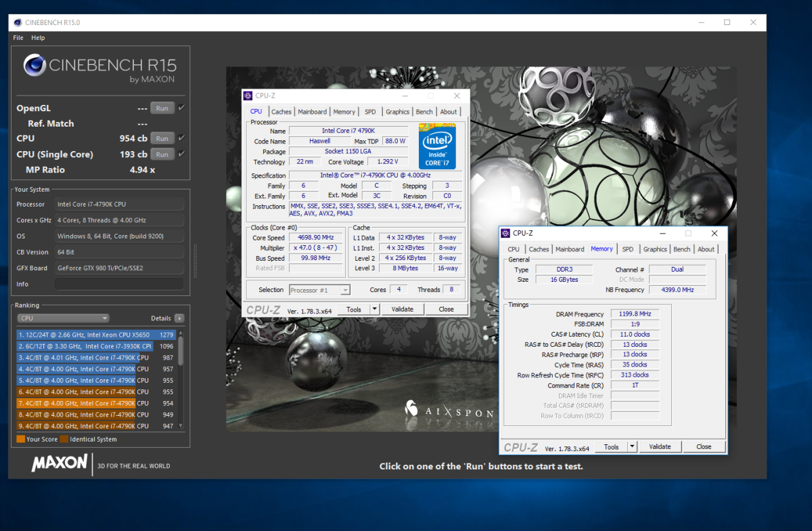
Task: Select the SPD tab in the CPU-Z CPU tab window
Action: (x=370, y=112)
